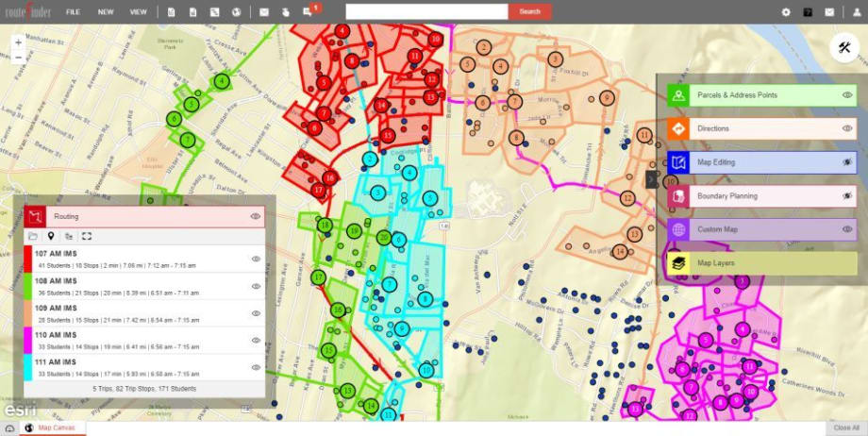The height and width of the screenshot is (436, 868).
Task: Toggle Parcels & Address Points visibility
Action: tap(846, 95)
